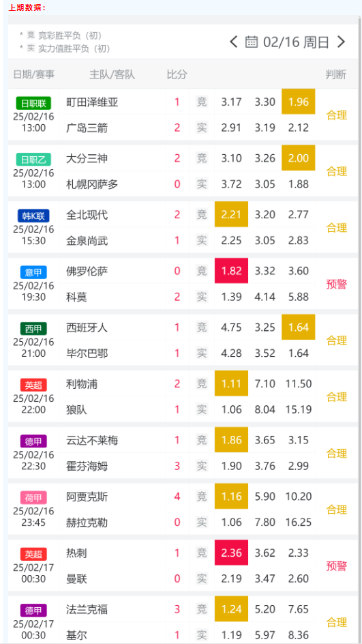Click the 意甲 league badge
This screenshot has height=644, width=362.
click(x=33, y=272)
